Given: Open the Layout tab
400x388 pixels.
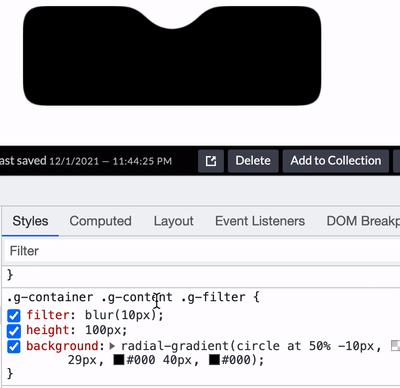Looking at the screenshot, I should (173, 221).
